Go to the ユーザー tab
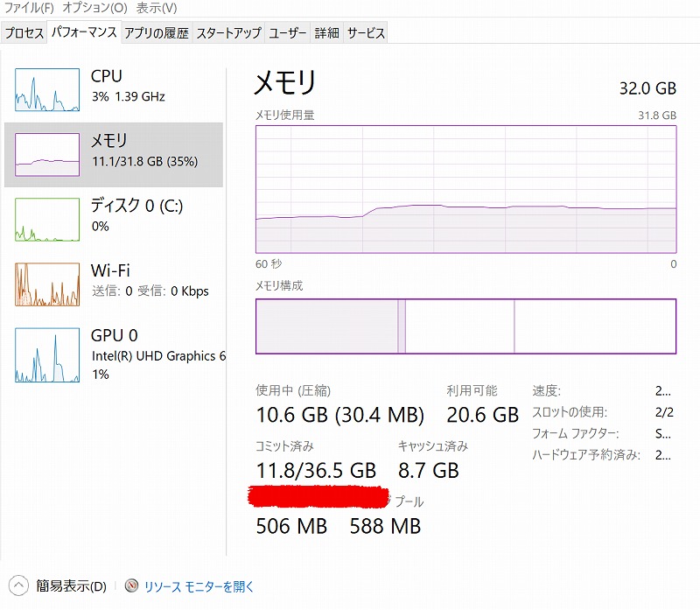700x610 pixels. [288, 33]
